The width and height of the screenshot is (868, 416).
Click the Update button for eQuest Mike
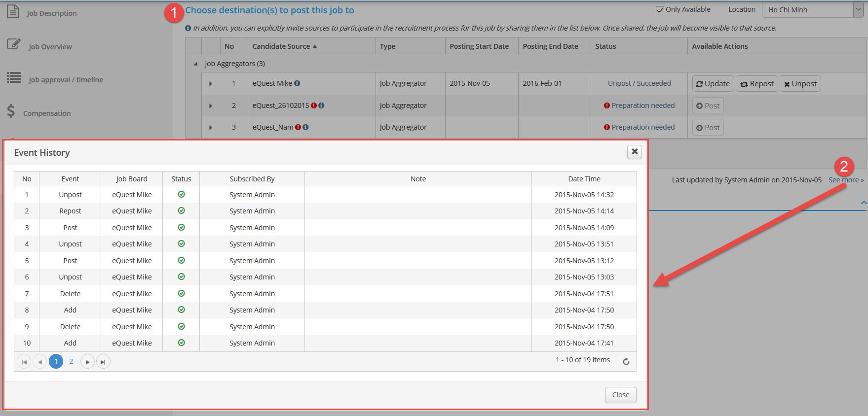tap(713, 84)
